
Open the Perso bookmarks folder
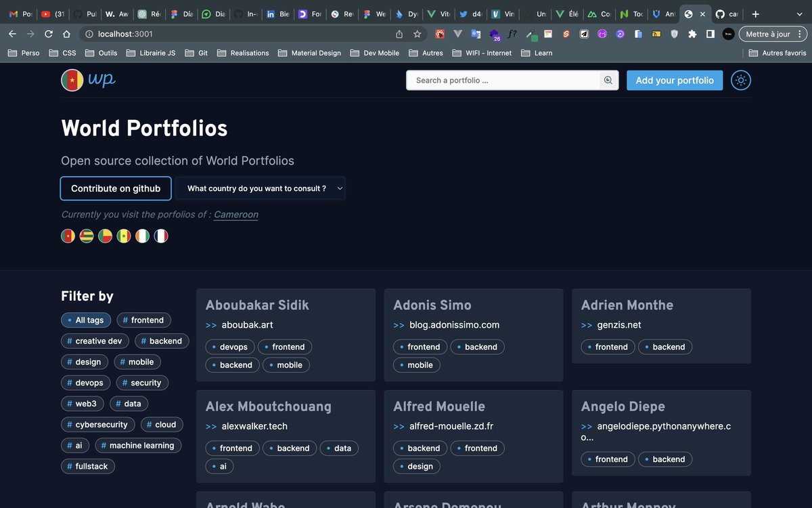click(24, 53)
